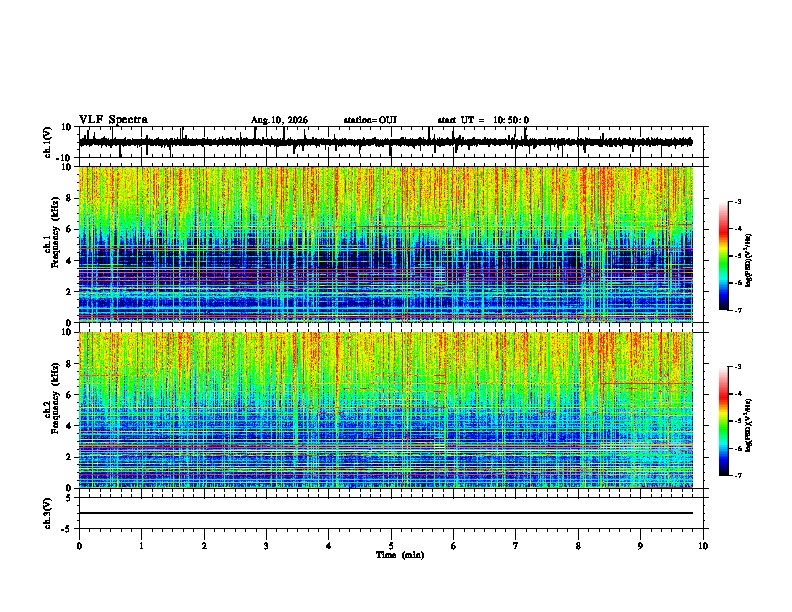The width and height of the screenshot is (792, 612).
Task: Click the time axis tick label "3"
Action: pyautogui.click(x=266, y=546)
